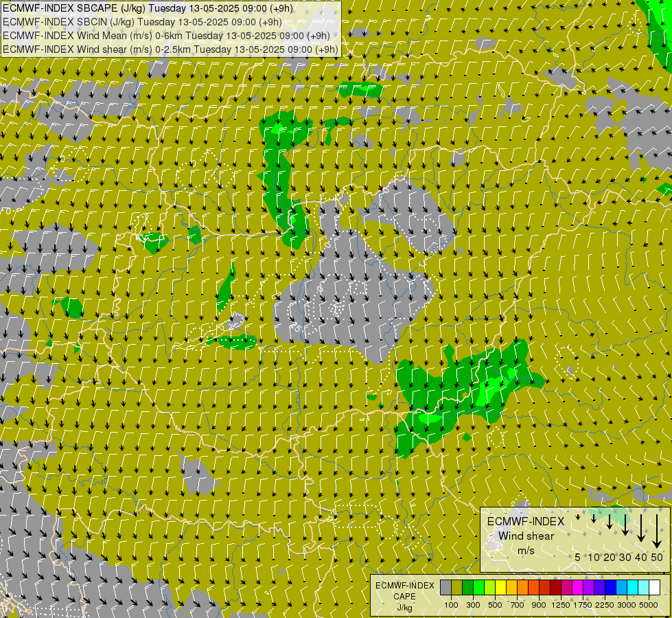The image size is (672, 618).
Task: Select the yellow-green CAPE legend swatch
Action: (x=490, y=587)
